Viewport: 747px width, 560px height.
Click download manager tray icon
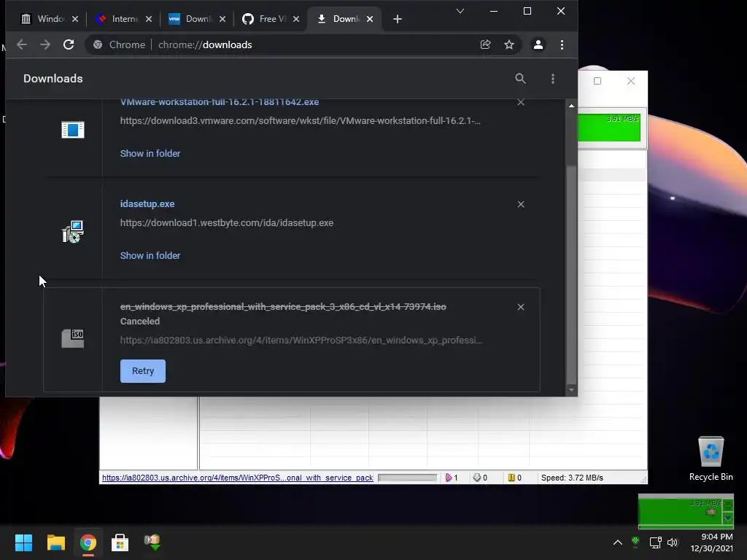[x=635, y=542]
